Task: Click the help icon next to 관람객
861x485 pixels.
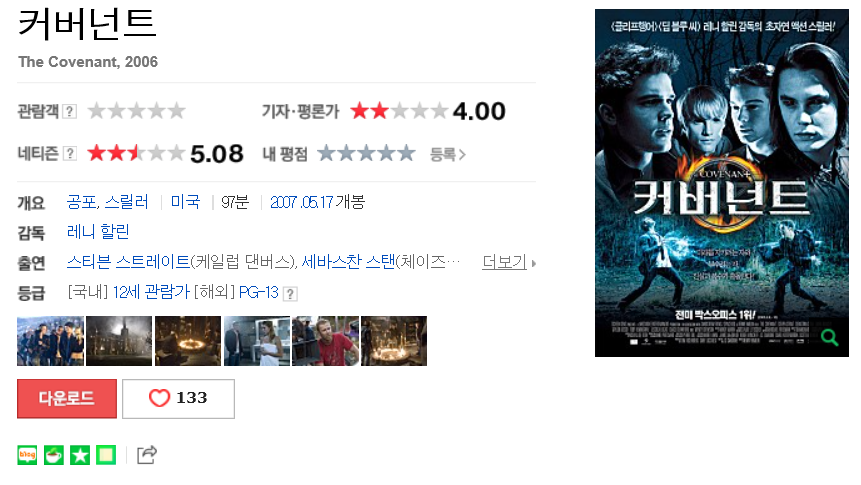Action: tap(69, 112)
